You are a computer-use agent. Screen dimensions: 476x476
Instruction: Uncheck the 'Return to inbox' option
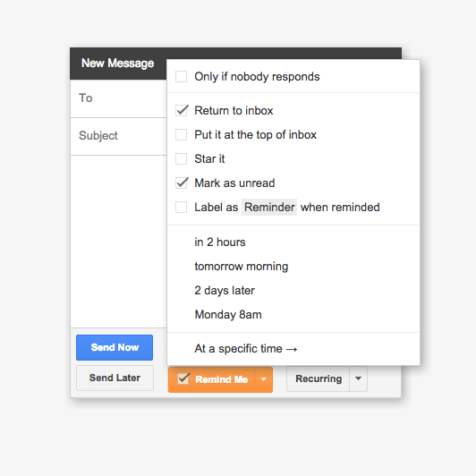[x=182, y=111]
